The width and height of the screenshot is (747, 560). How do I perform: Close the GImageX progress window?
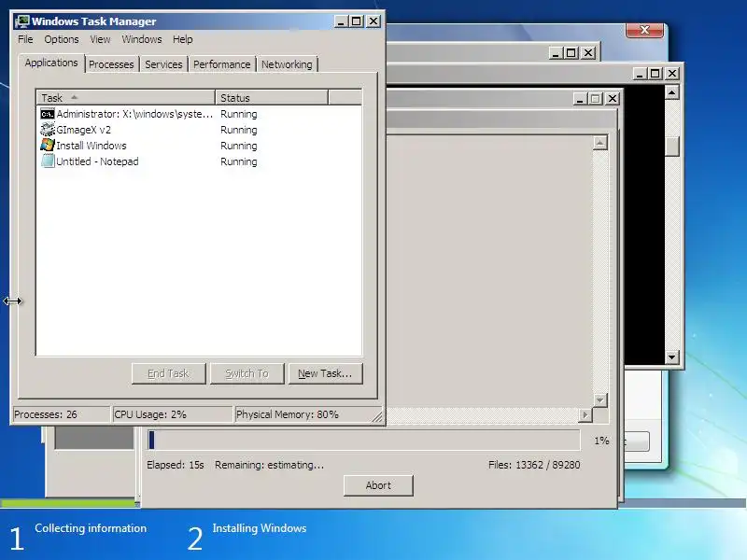point(613,99)
